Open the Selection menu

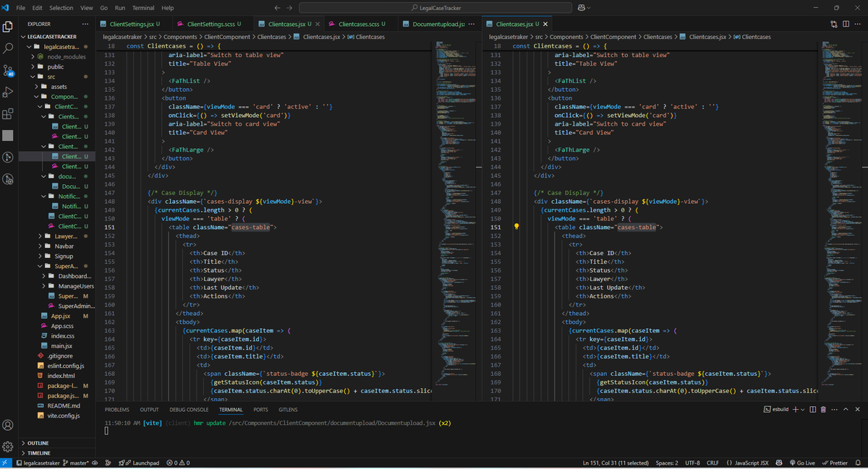[x=61, y=7]
